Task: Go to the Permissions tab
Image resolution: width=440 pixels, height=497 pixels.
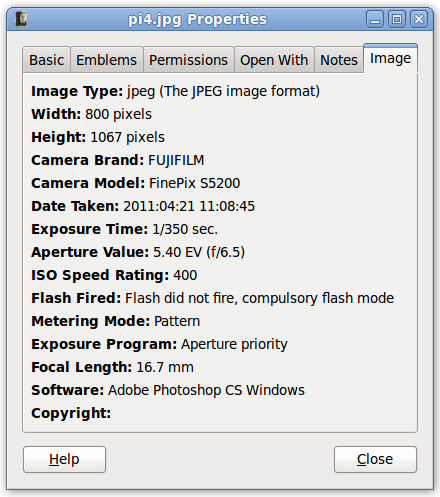Action: pyautogui.click(x=188, y=60)
